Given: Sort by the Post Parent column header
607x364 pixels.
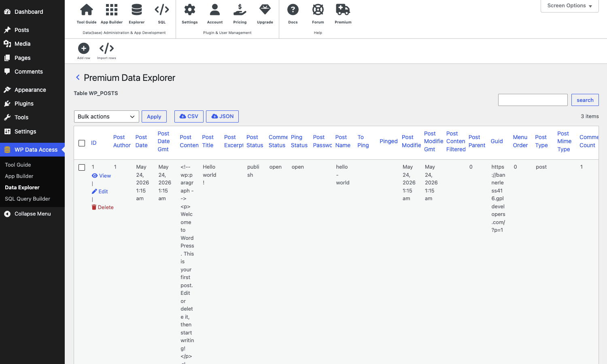Looking at the screenshot, I should (477, 141).
